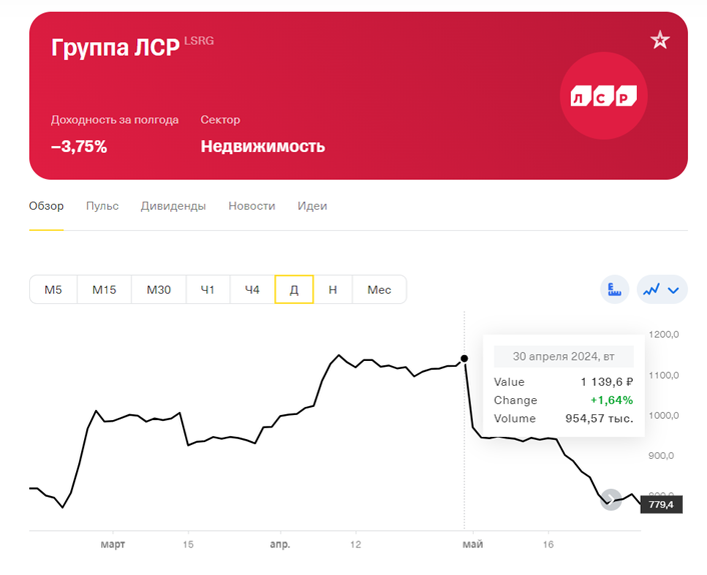Click the Недвижимость sector name
707x575 pixels.
point(263,147)
